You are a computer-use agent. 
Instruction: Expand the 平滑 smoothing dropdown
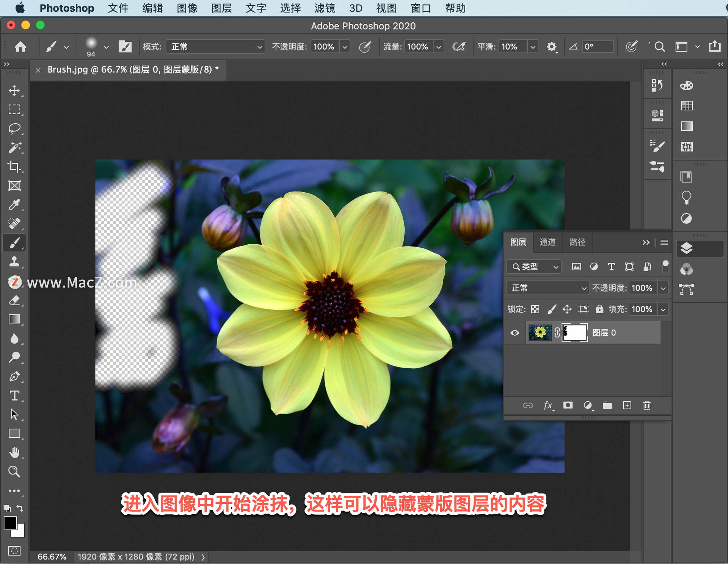[533, 47]
